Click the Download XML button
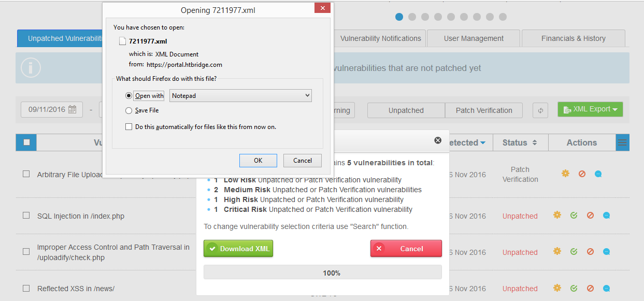Image resolution: width=644 pixels, height=301 pixels. click(238, 248)
